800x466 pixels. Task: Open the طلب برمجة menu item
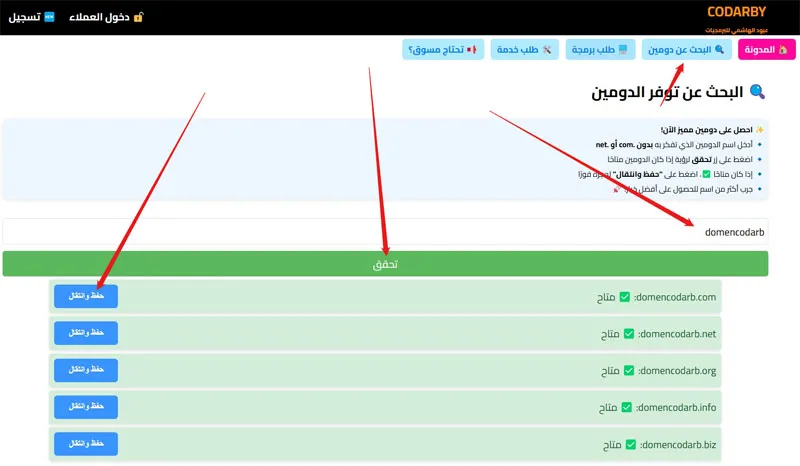click(600, 50)
